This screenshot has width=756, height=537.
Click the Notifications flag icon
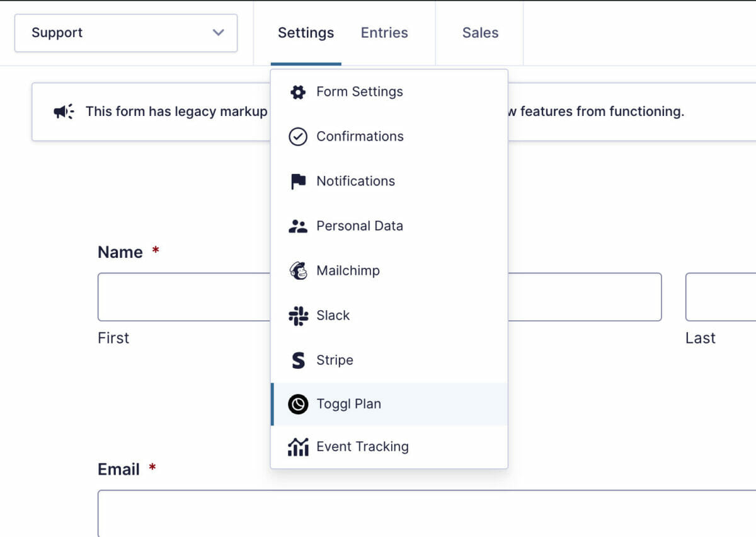297,182
